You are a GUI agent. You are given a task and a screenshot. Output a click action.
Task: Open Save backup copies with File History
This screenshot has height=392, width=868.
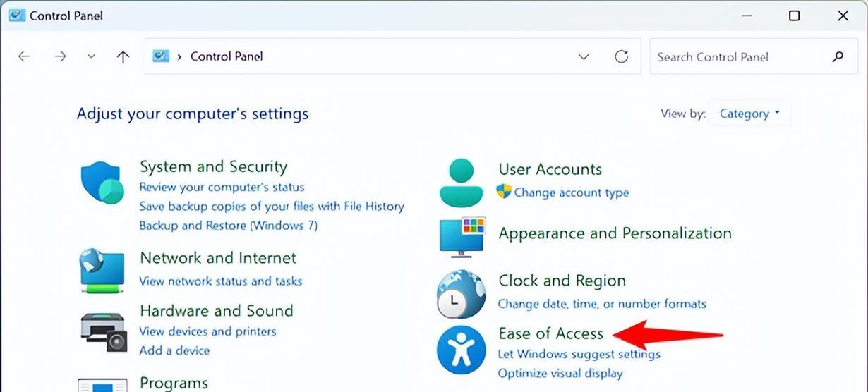[x=272, y=206]
